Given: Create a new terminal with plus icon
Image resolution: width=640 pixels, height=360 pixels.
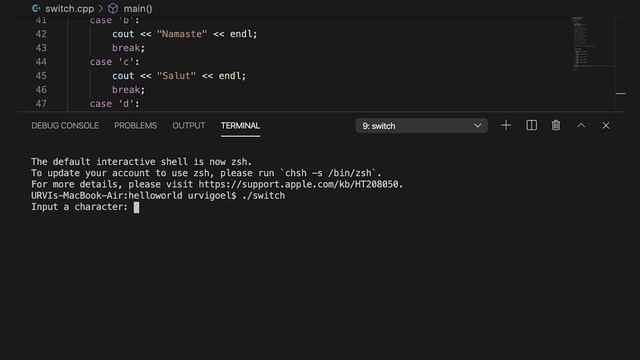Looking at the screenshot, I should 506,125.
